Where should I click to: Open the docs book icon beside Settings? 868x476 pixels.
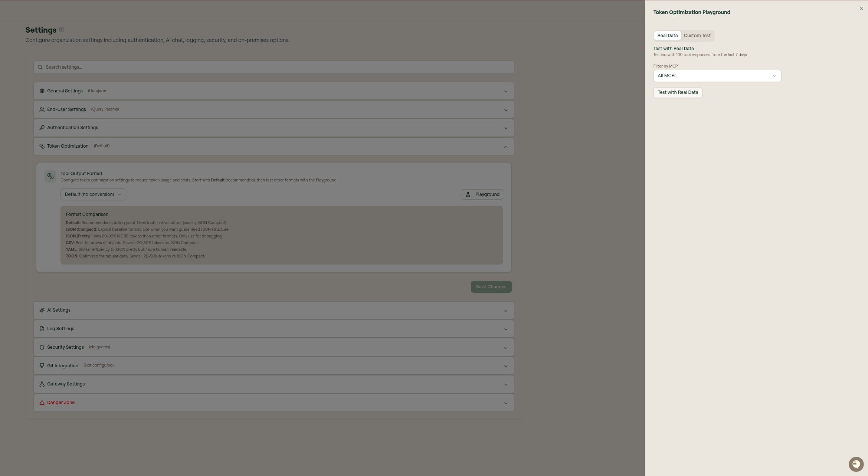click(x=62, y=30)
